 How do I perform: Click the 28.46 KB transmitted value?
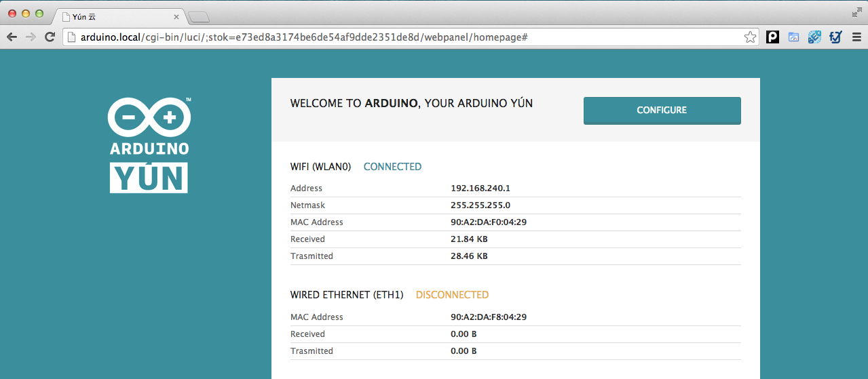click(469, 256)
